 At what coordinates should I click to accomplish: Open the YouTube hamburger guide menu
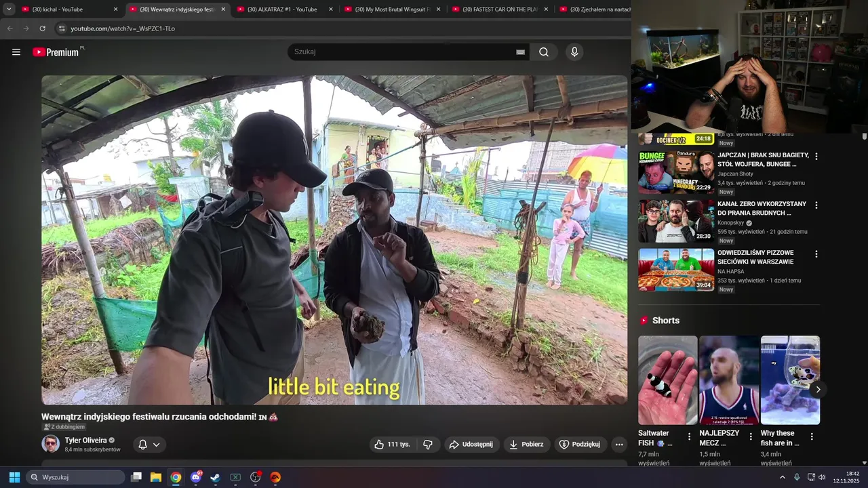(x=16, y=52)
